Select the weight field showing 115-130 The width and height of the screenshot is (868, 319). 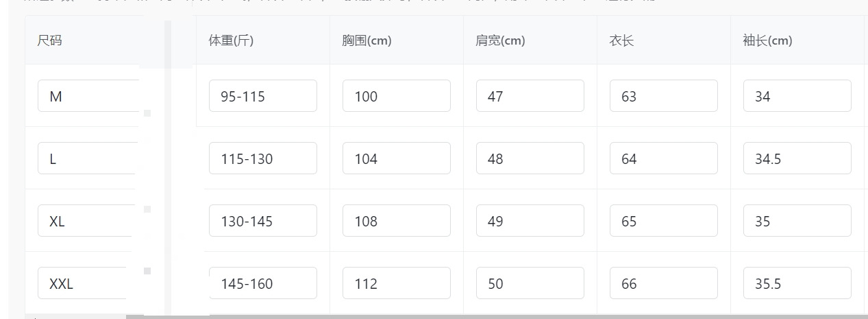(263, 158)
